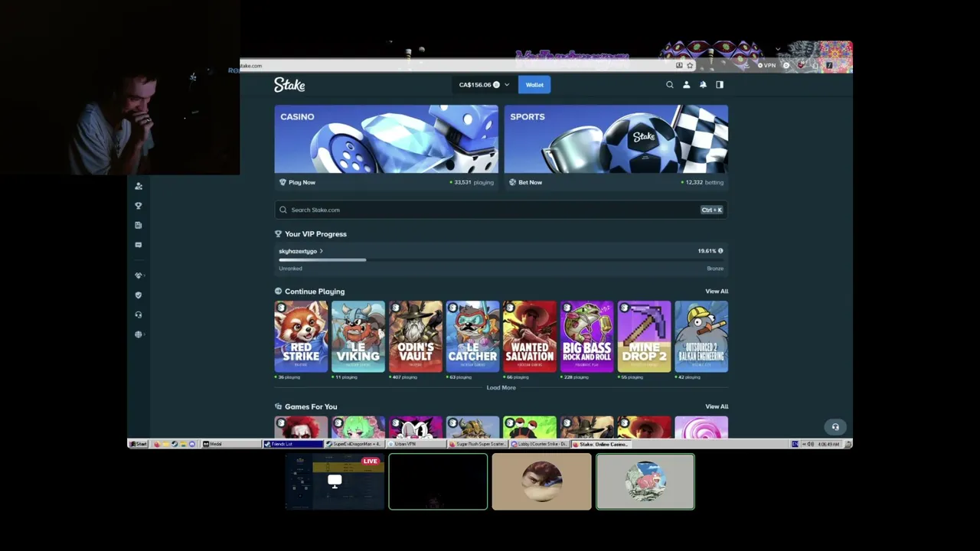The height and width of the screenshot is (551, 980).
Task: Select the pink animal avatar participant thumbnail
Action: [645, 481]
